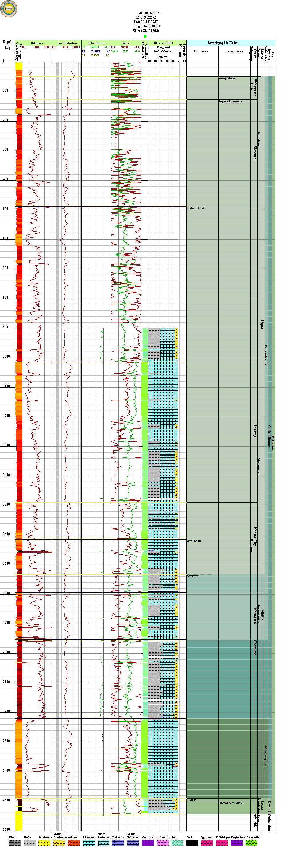Click the Virgilian stage label
Viewport: 290px width, 868px height.
tap(259, 138)
